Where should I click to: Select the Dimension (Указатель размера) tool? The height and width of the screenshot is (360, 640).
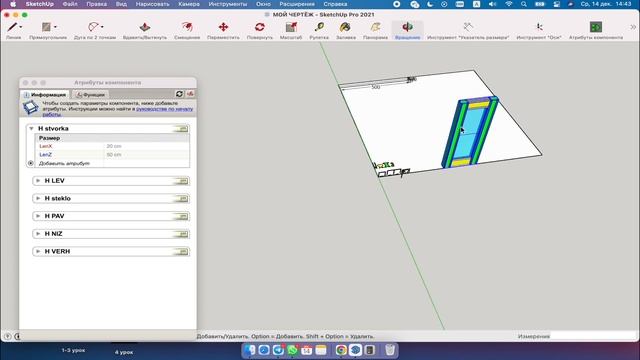468,27
